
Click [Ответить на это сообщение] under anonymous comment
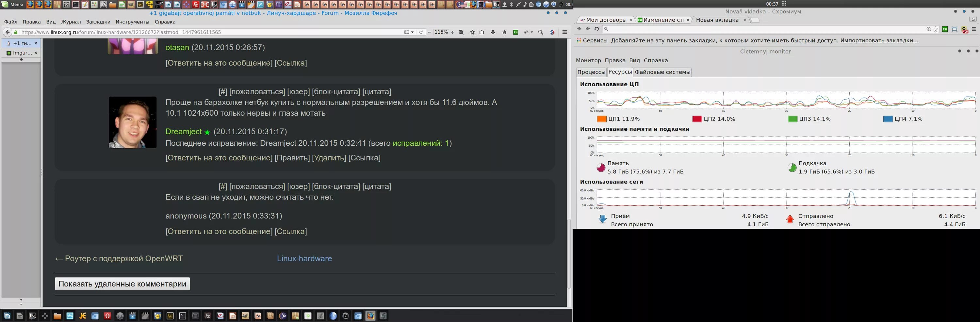[219, 232]
